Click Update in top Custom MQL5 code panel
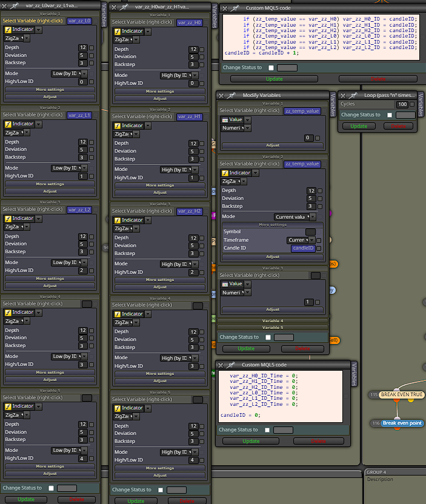Image resolution: width=426 pixels, height=504 pixels. 275,79
